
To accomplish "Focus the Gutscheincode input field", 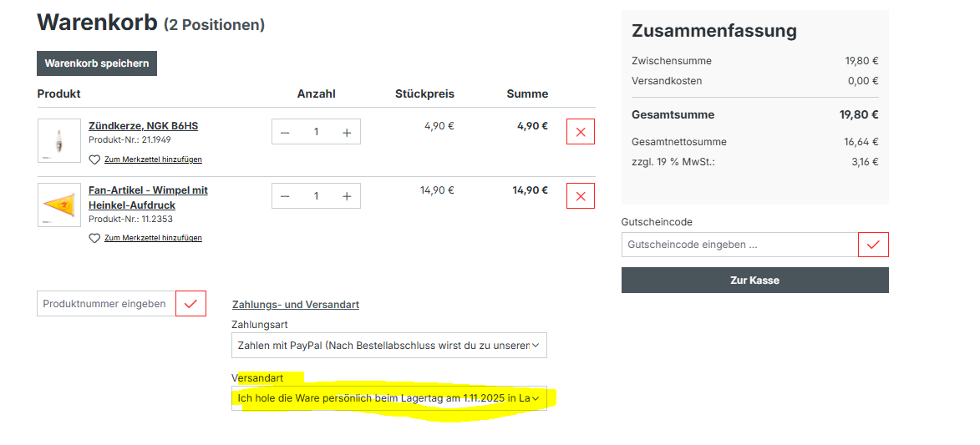I will 739,245.
